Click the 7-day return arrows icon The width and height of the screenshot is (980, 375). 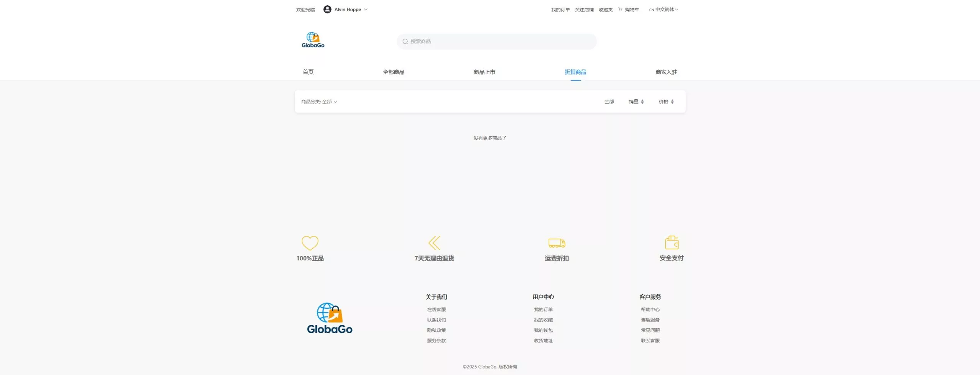[434, 243]
